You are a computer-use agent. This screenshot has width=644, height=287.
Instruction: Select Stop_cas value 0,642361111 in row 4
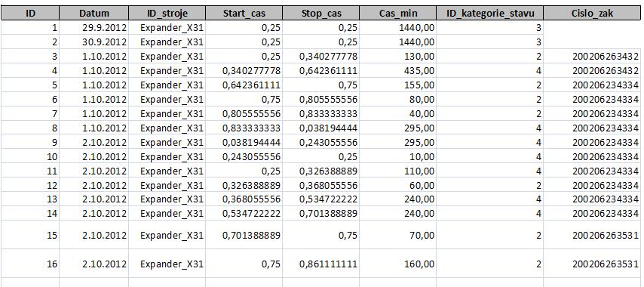click(x=320, y=71)
